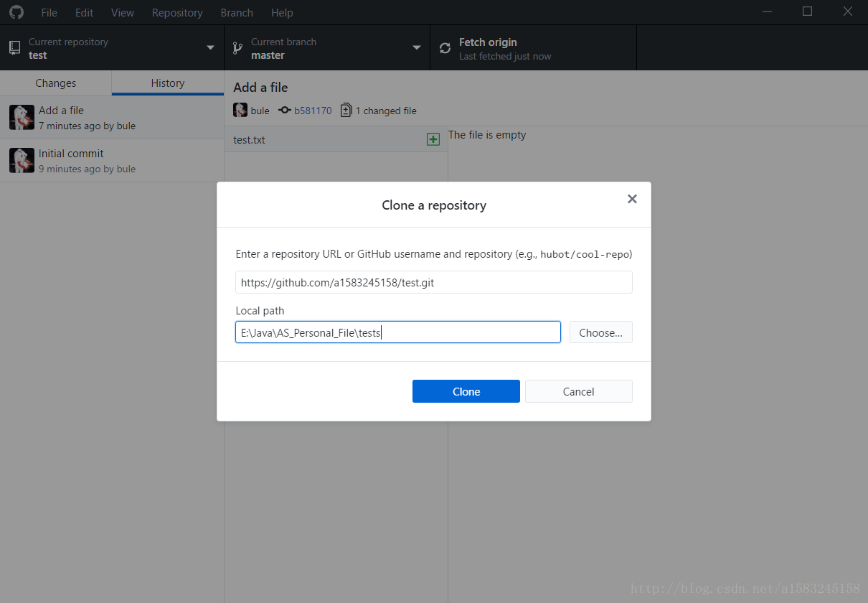Open the Repository menu

177,12
